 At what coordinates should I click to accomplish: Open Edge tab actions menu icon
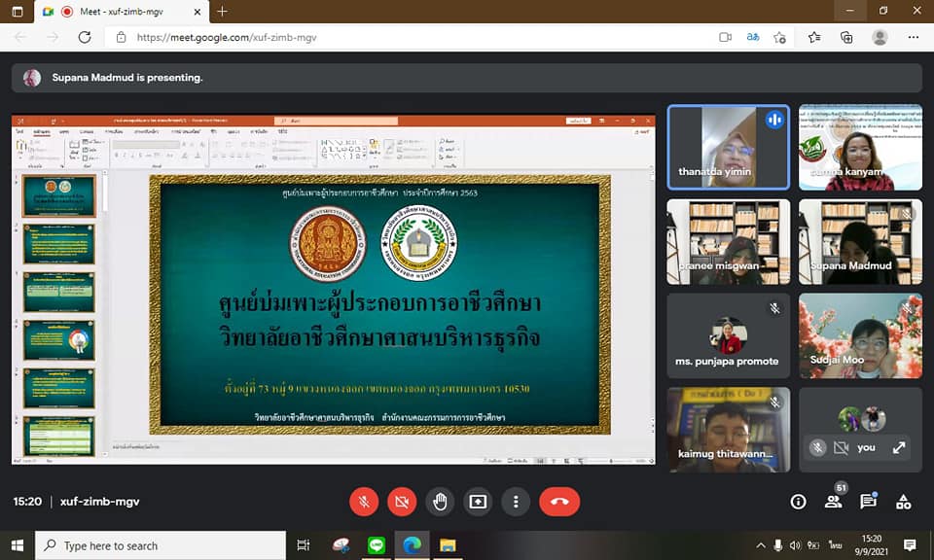[x=18, y=12]
